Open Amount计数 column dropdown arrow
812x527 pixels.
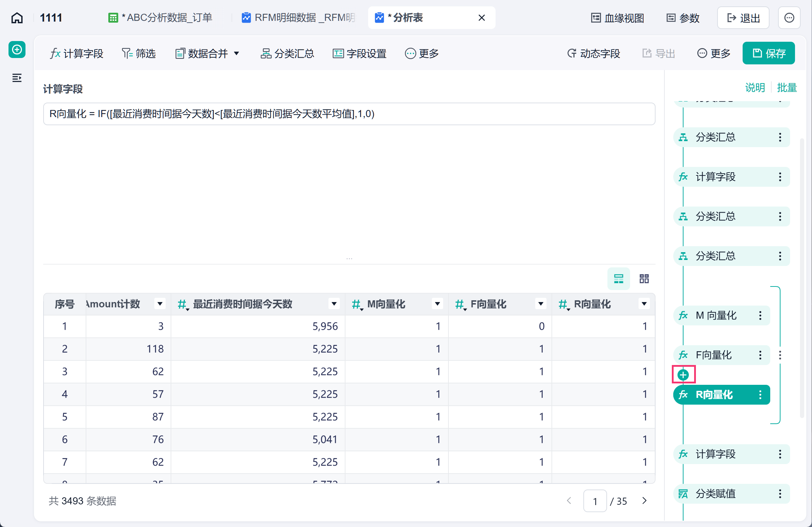(160, 304)
